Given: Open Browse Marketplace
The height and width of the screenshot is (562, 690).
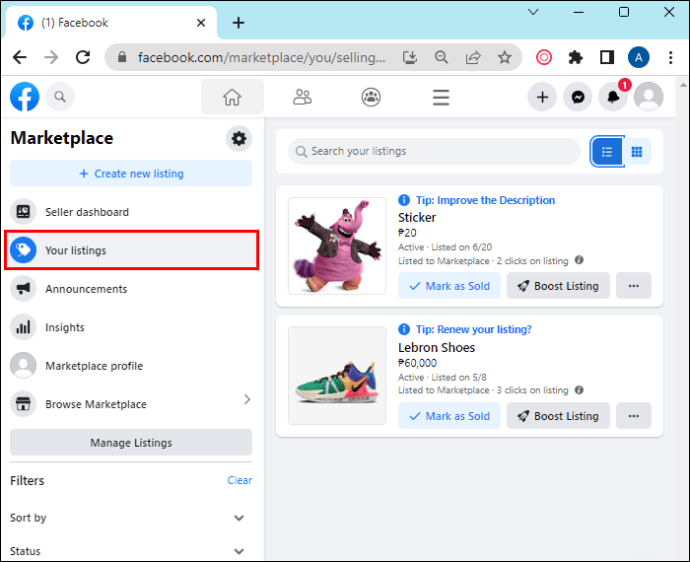Looking at the screenshot, I should click(x=131, y=404).
